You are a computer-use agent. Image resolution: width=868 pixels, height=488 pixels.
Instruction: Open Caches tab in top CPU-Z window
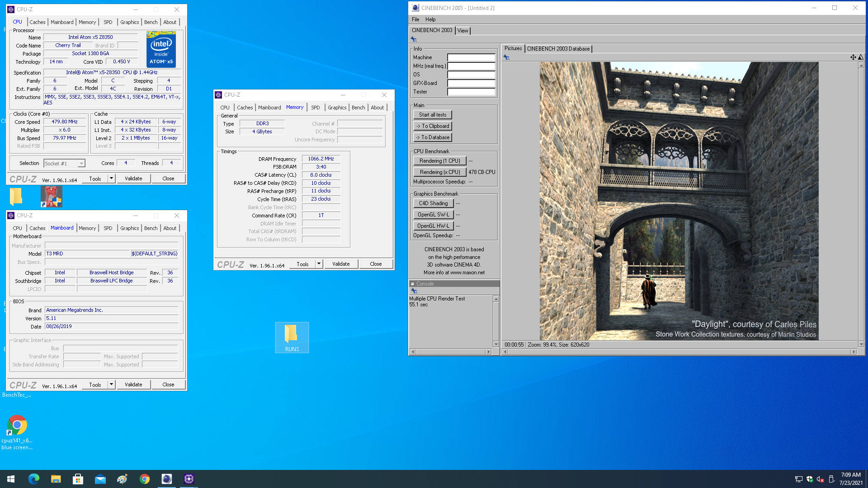[x=38, y=22]
